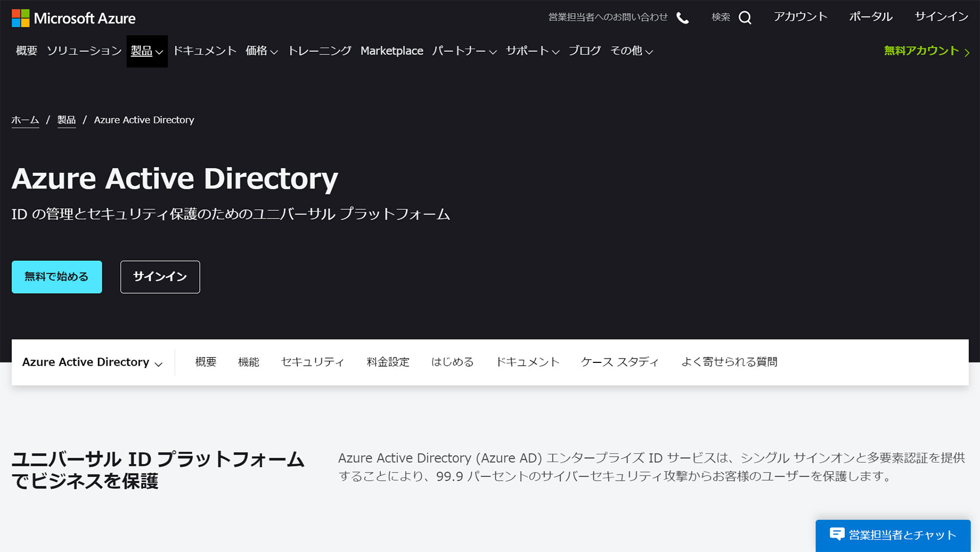Expand the サポート dropdown menu
Screen dimensions: 980x552
tap(532, 51)
